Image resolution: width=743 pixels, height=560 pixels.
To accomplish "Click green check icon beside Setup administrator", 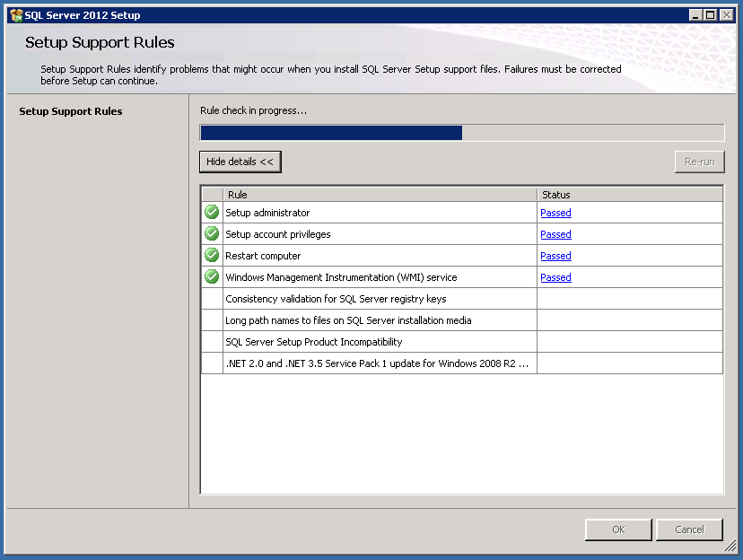I will coord(212,213).
